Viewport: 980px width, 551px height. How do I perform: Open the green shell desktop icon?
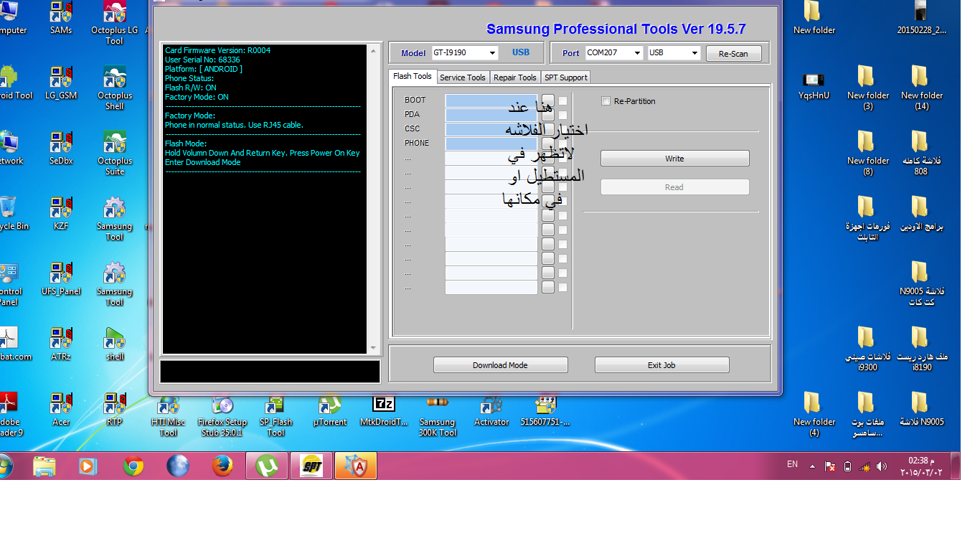[115, 344]
